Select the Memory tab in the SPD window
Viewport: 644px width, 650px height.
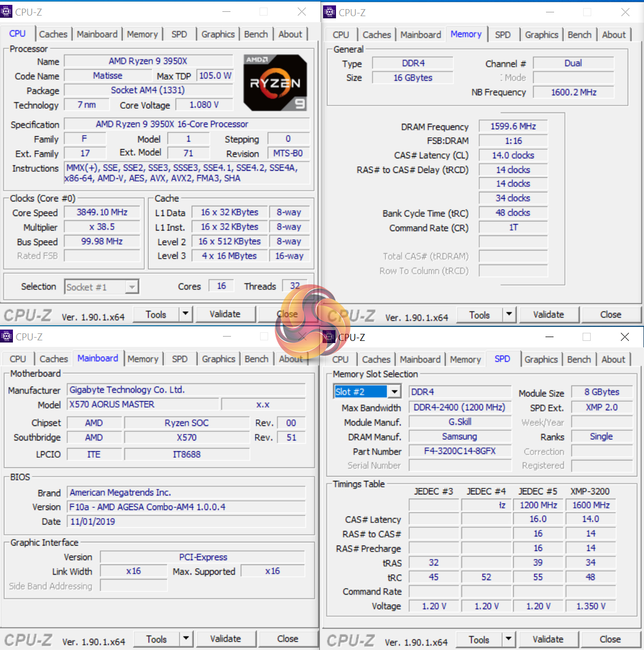pos(465,359)
